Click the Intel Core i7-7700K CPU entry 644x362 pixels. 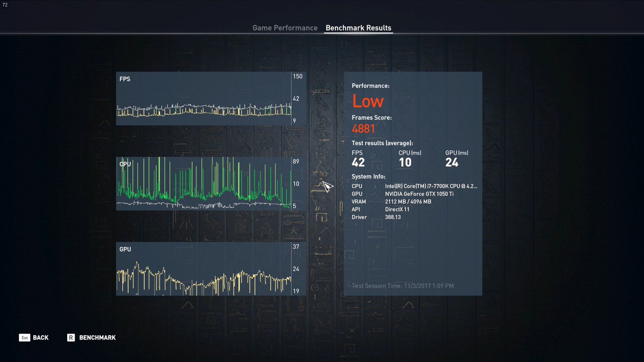(x=431, y=186)
